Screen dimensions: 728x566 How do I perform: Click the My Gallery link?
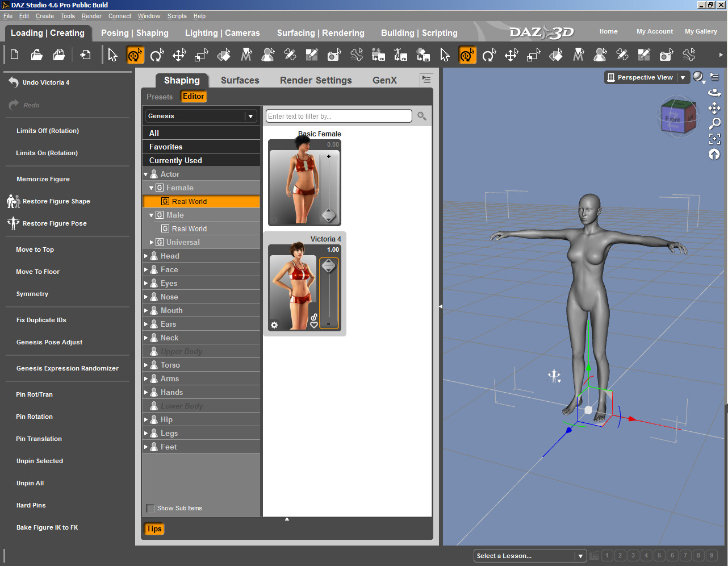(x=701, y=31)
